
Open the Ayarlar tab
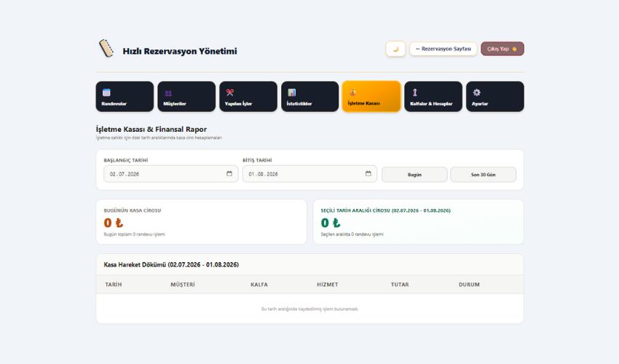click(x=495, y=97)
